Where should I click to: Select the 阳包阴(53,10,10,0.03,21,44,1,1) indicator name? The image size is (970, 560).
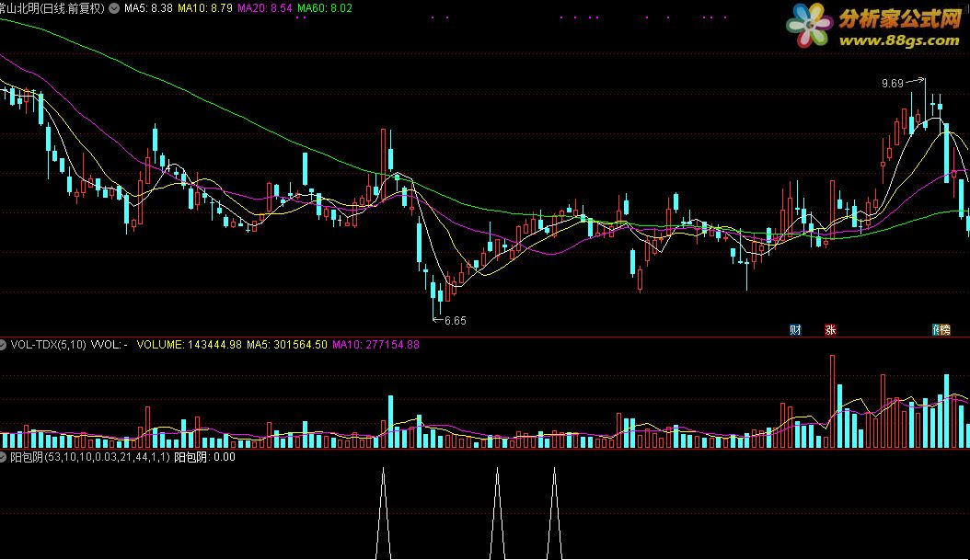89,457
